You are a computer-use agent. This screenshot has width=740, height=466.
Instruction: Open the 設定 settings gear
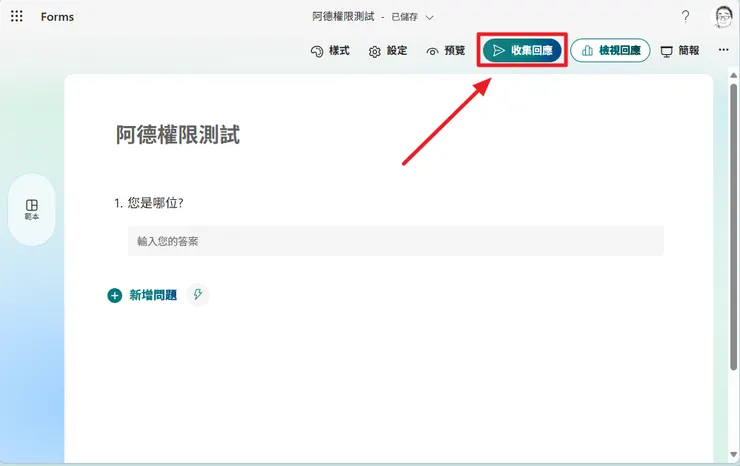[x=387, y=51]
